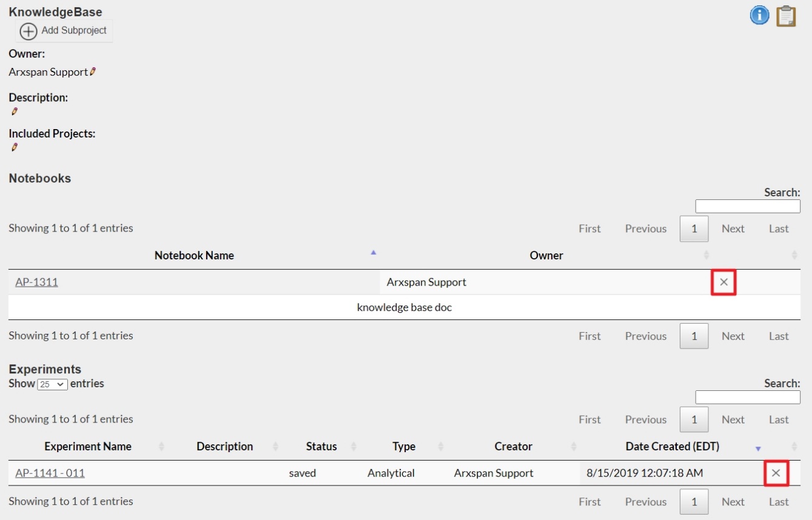
Task: Remove notebook AP-1311 with X icon
Action: point(723,282)
